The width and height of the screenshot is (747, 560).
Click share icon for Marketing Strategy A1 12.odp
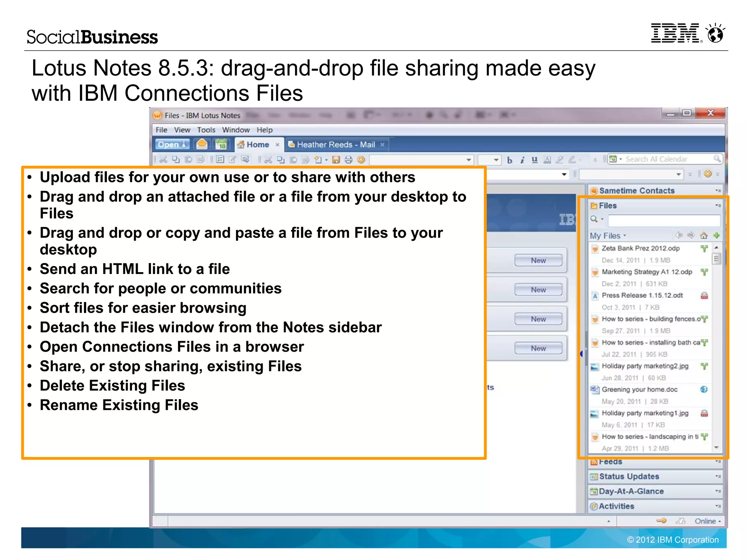pos(704,272)
